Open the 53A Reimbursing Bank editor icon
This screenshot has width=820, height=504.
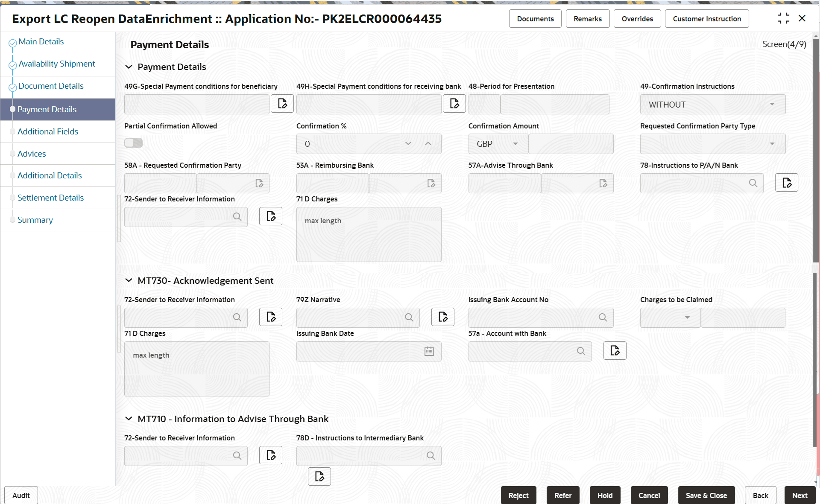coord(430,183)
